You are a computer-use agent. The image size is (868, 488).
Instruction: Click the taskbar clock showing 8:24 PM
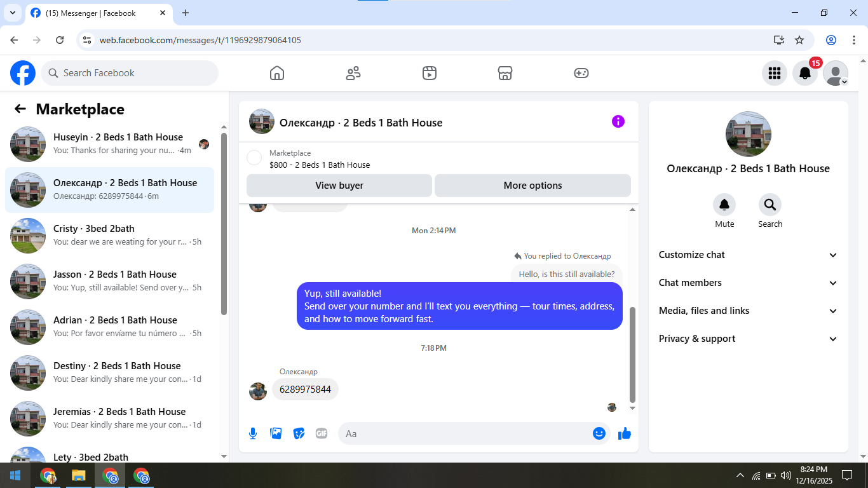tap(813, 475)
